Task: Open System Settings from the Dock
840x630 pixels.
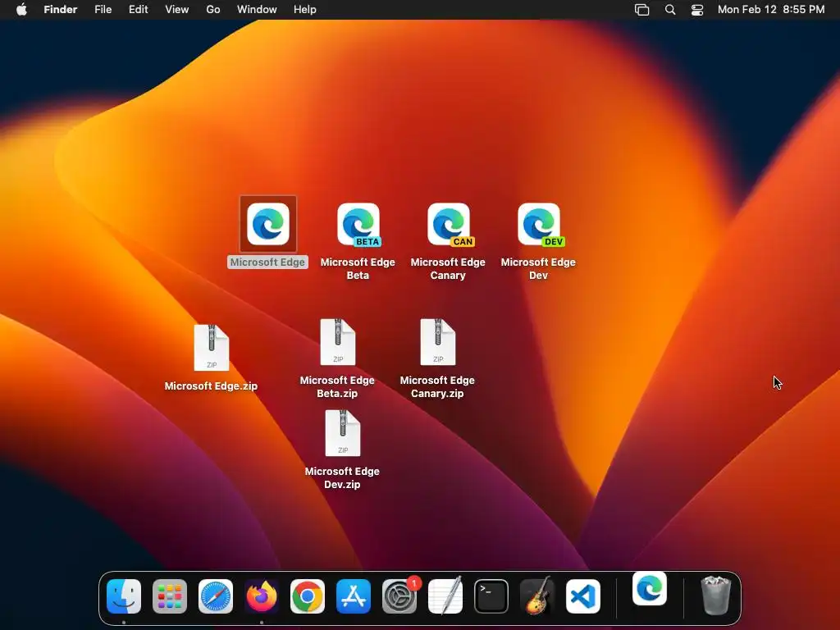Action: (399, 596)
